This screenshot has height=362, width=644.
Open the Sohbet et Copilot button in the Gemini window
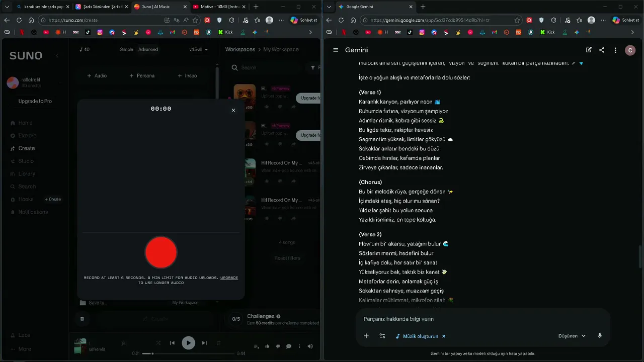coord(626,20)
